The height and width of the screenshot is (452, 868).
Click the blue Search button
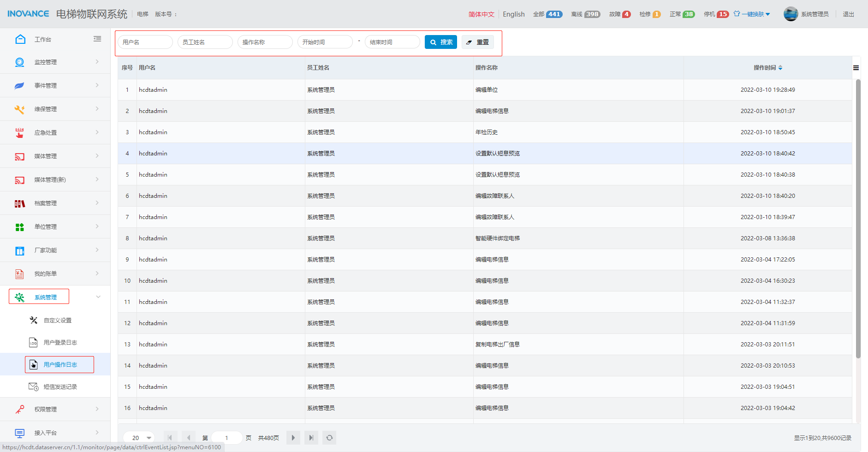(x=441, y=42)
